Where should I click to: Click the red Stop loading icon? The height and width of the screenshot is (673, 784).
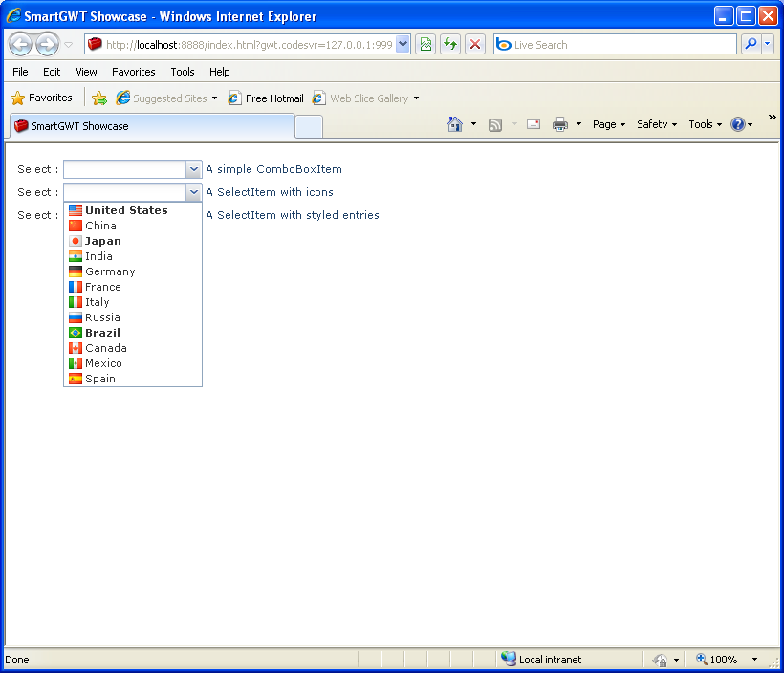click(475, 45)
